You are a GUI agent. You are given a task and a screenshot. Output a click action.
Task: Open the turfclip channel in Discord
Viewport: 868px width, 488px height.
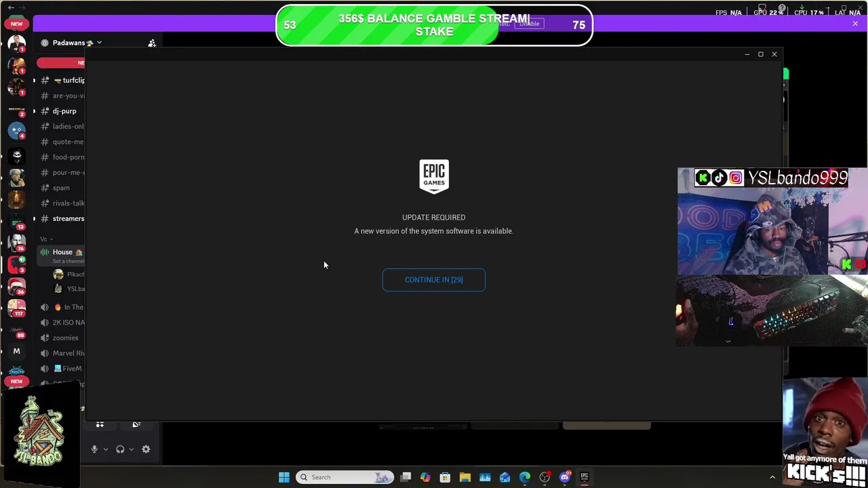click(x=62, y=80)
